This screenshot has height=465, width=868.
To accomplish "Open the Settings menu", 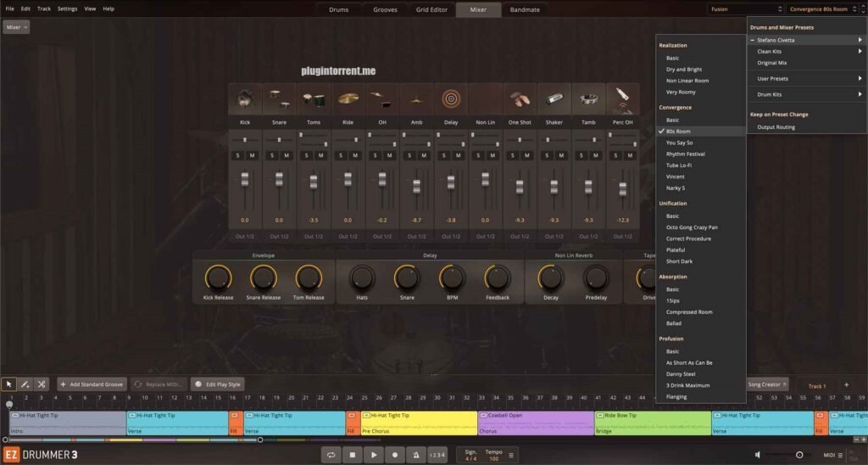I will 68,8.
